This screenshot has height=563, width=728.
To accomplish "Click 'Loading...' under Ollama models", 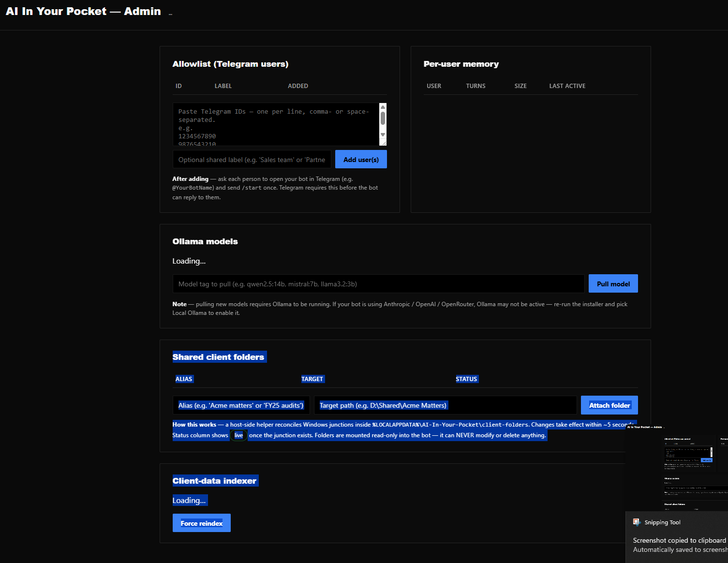I will click(189, 261).
